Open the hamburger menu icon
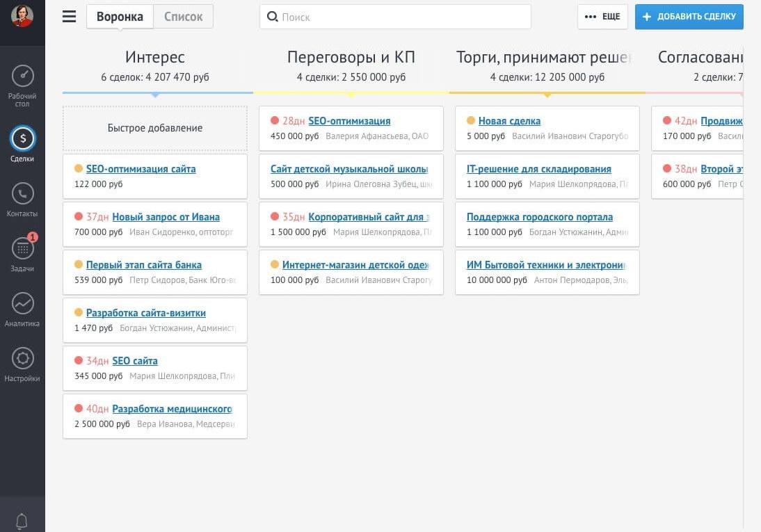Image resolution: width=761 pixels, height=532 pixels. (x=69, y=17)
